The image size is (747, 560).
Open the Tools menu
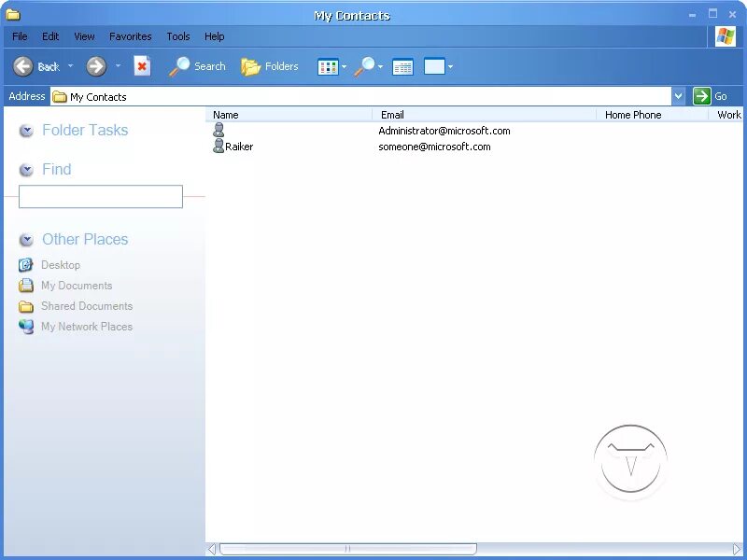click(178, 36)
